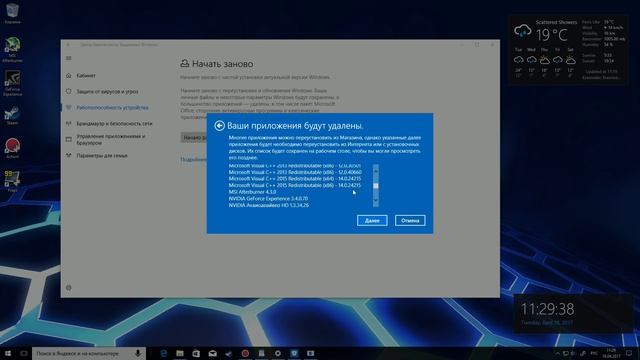Select the MSI Afterburner 4.3.0 list entry
This screenshot has height=360, width=640.
[252, 192]
